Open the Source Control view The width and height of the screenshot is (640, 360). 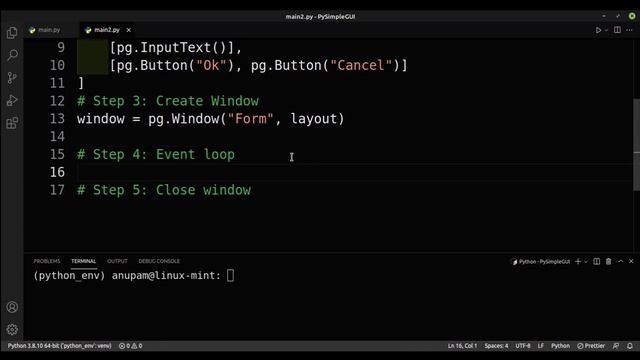click(x=12, y=78)
